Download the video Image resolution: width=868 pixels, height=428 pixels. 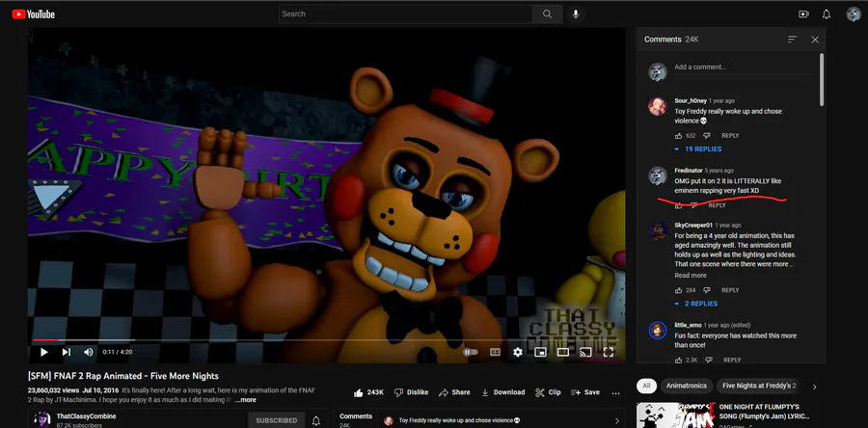click(502, 392)
